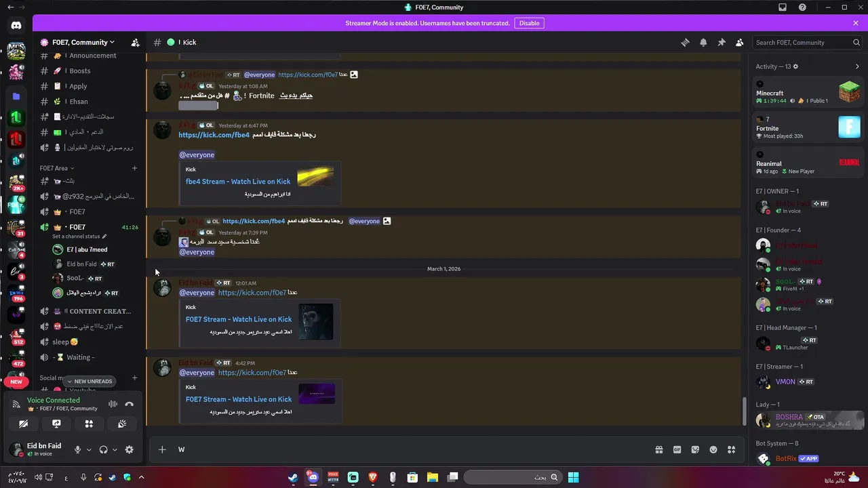Open kick.com/fbe4 link in message
The height and width of the screenshot is (488, 868).
pos(214,135)
